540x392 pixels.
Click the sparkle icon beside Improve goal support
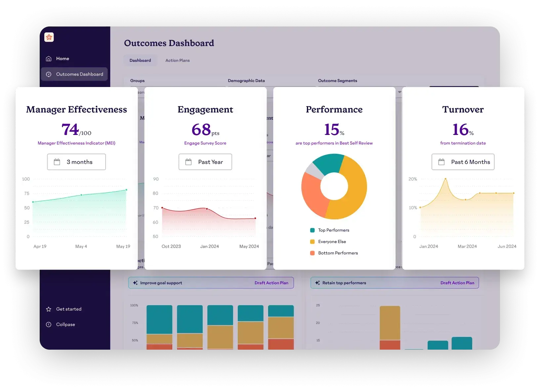[x=135, y=283]
